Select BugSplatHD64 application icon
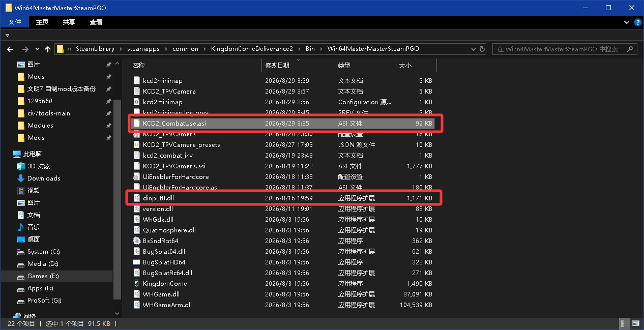The height and width of the screenshot is (330, 644). coord(136,262)
